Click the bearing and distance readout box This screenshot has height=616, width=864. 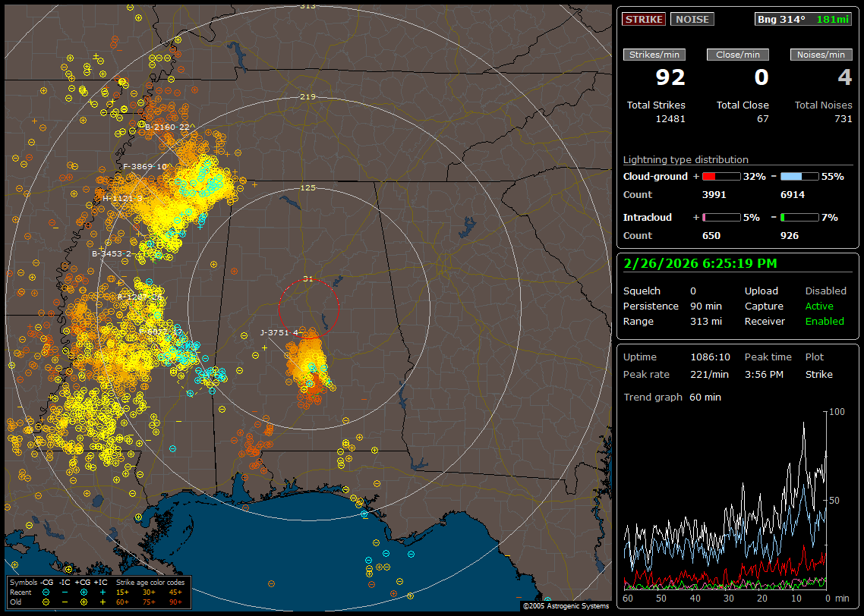click(803, 19)
